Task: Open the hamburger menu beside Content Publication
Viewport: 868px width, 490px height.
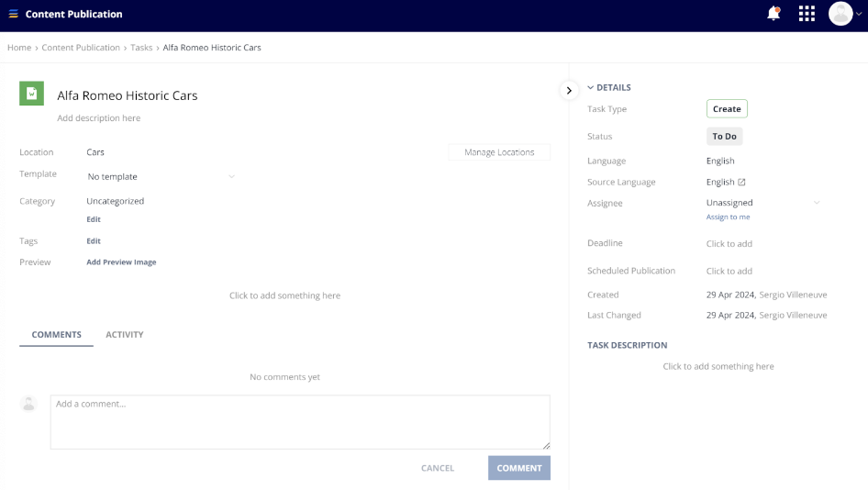Action: click(13, 14)
